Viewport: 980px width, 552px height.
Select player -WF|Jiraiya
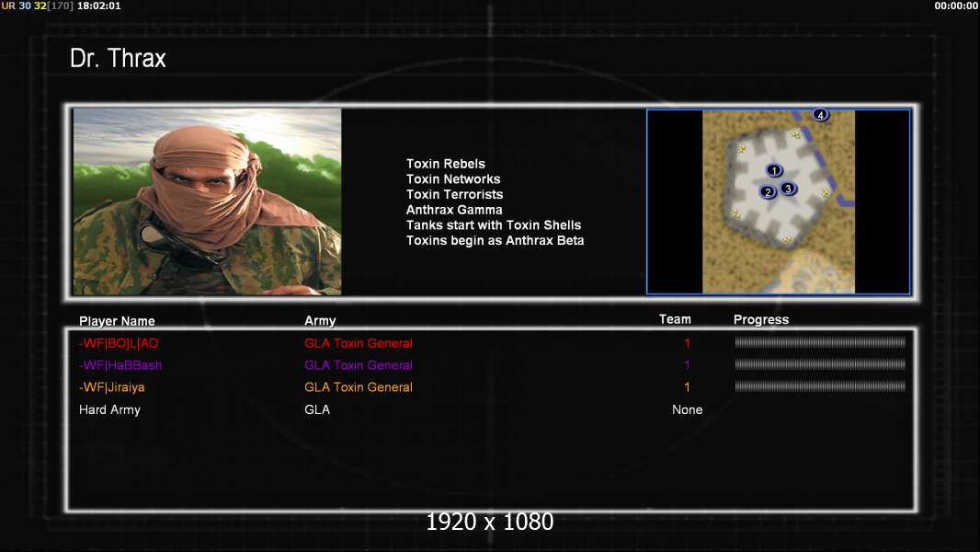(x=111, y=387)
